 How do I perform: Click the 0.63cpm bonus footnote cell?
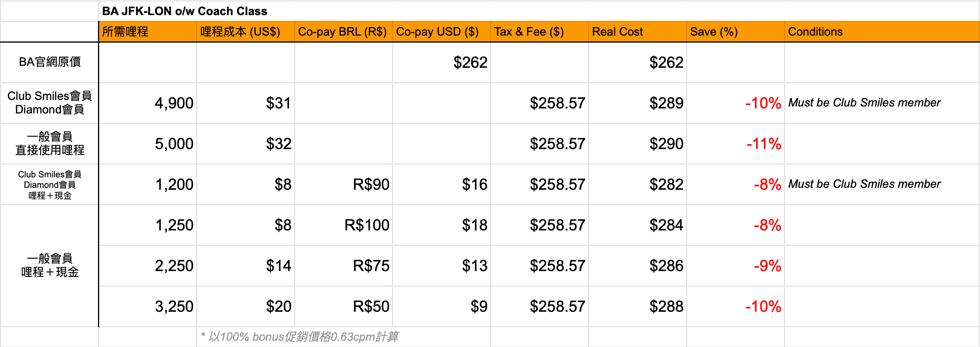pyautogui.click(x=300, y=337)
